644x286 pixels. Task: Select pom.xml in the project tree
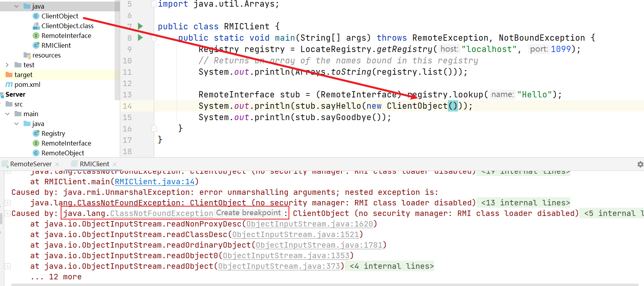coord(27,85)
